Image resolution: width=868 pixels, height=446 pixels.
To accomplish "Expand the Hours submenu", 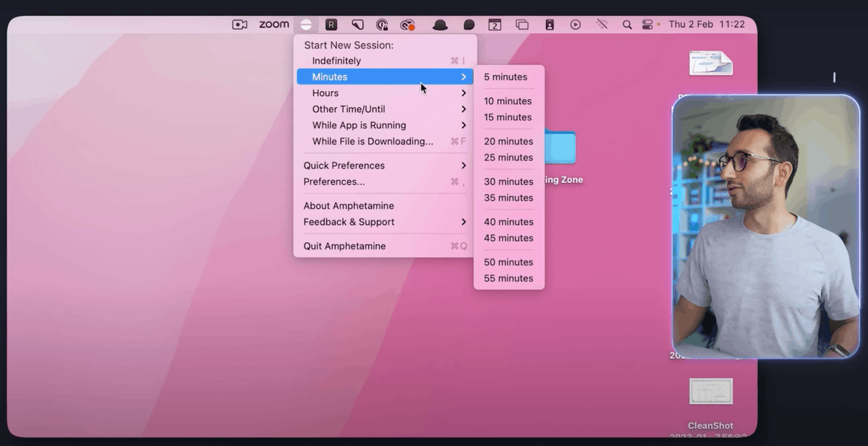I will point(385,93).
